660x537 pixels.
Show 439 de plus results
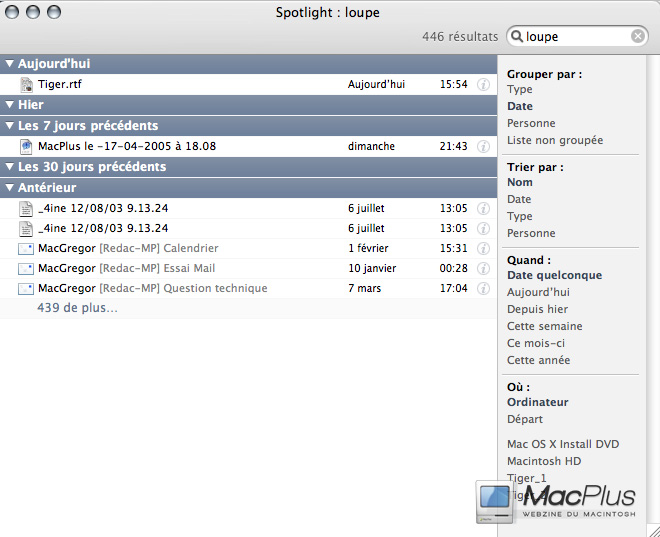click(x=77, y=308)
